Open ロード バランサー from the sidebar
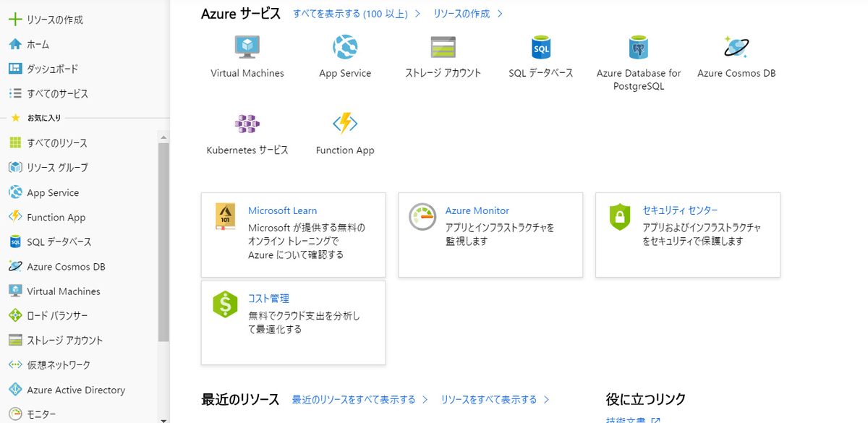The image size is (868, 423). (56, 315)
